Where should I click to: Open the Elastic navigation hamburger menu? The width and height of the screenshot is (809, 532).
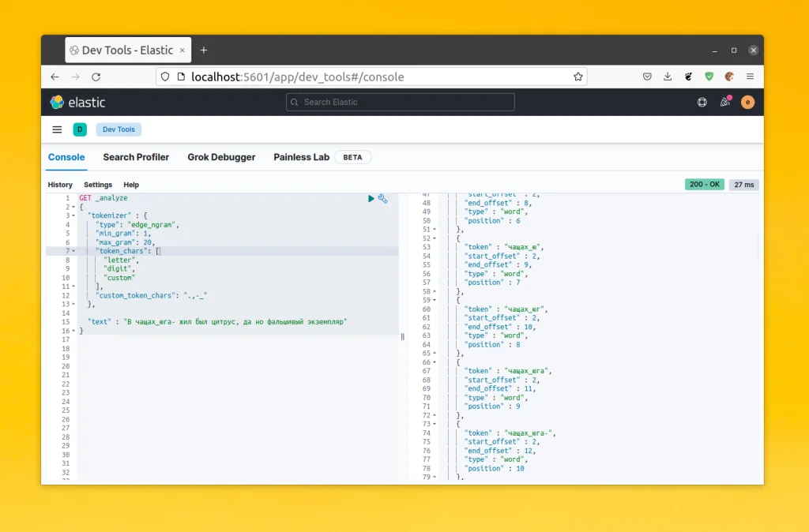56,129
